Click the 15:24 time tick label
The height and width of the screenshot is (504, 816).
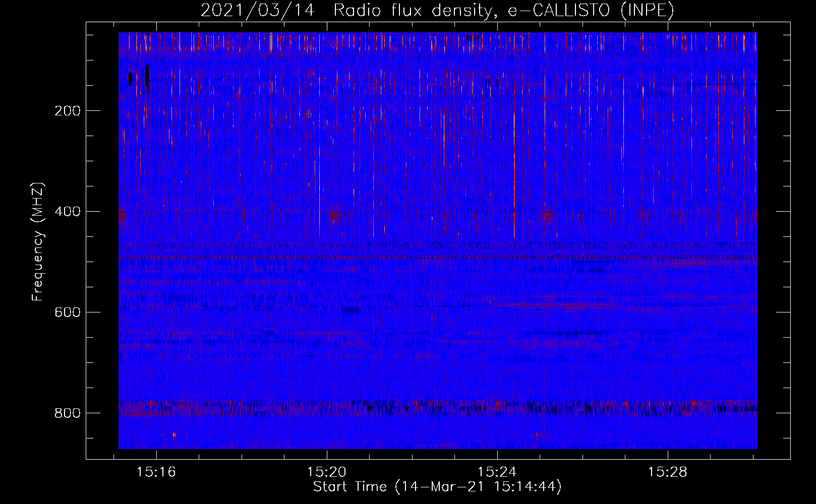click(497, 472)
